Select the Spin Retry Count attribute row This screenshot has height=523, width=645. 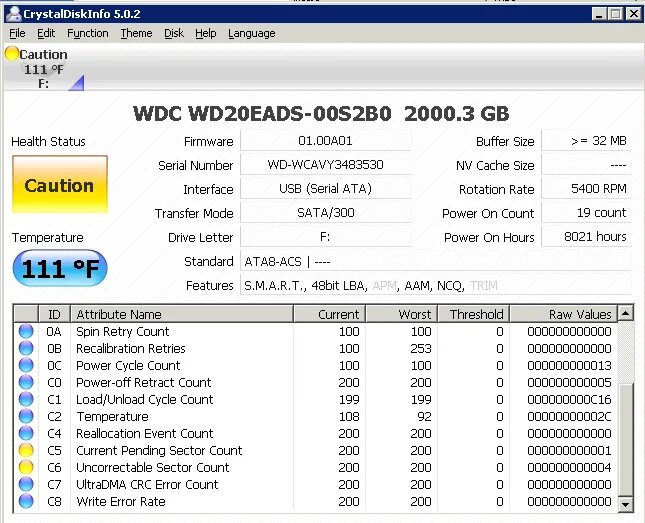coord(316,331)
